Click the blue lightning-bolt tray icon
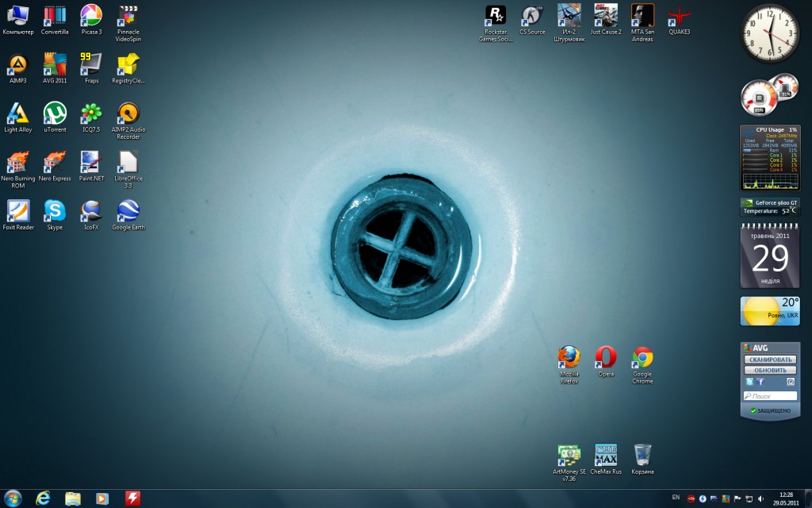The image size is (812, 508). 703,498
